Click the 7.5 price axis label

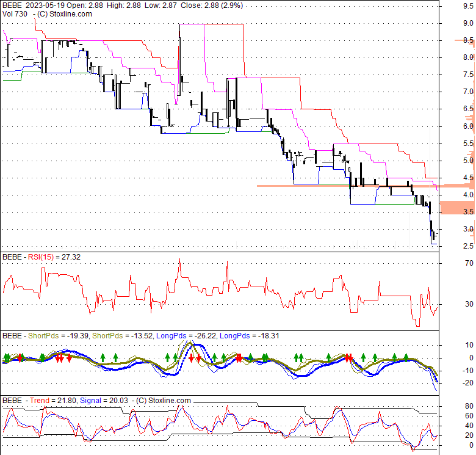468,75
